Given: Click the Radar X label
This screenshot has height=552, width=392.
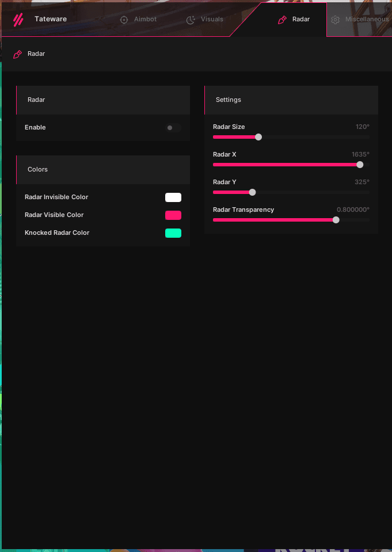Looking at the screenshot, I should tap(224, 154).
